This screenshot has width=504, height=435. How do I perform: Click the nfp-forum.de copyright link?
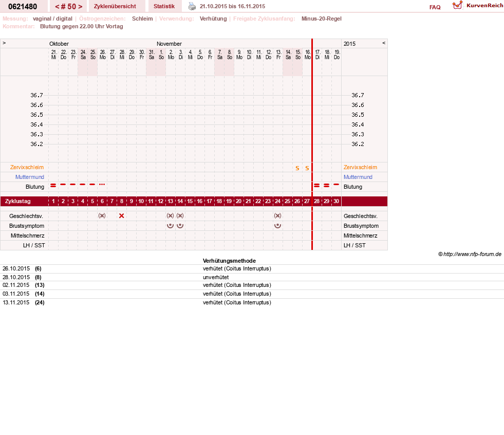470,254
